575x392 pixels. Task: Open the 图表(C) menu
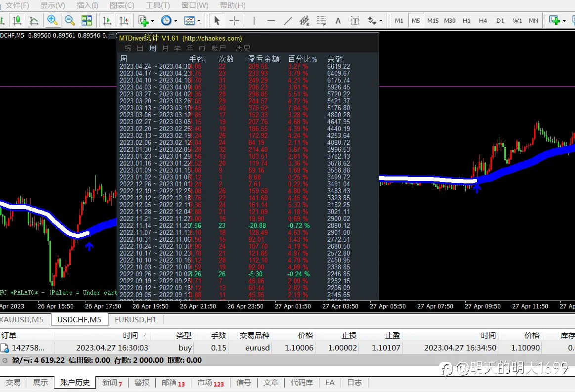(122, 5)
